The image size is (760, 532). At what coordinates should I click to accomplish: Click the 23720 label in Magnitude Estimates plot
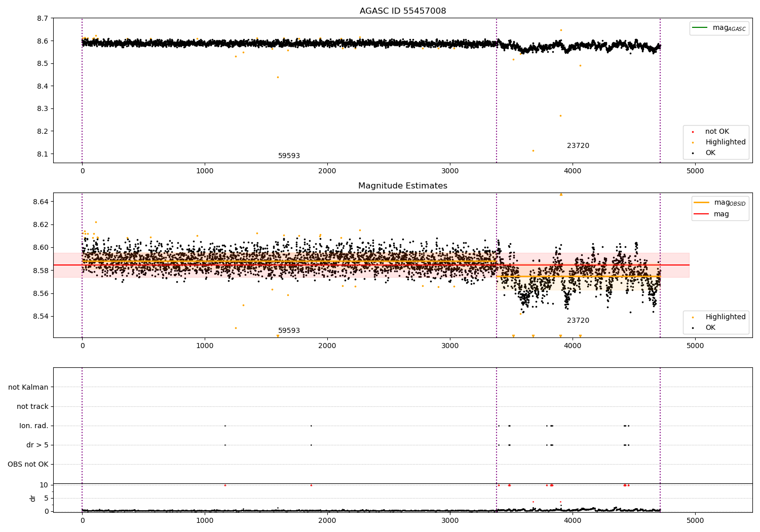[x=578, y=320]
